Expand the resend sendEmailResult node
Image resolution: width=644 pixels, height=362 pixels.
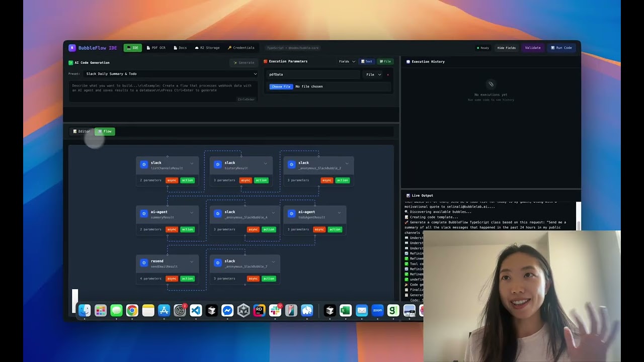click(192, 262)
